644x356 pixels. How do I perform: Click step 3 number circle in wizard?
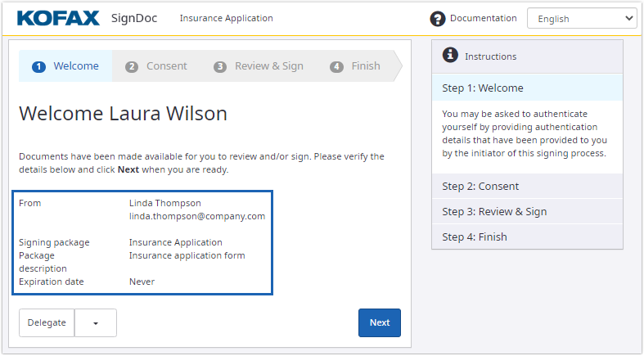coord(219,67)
